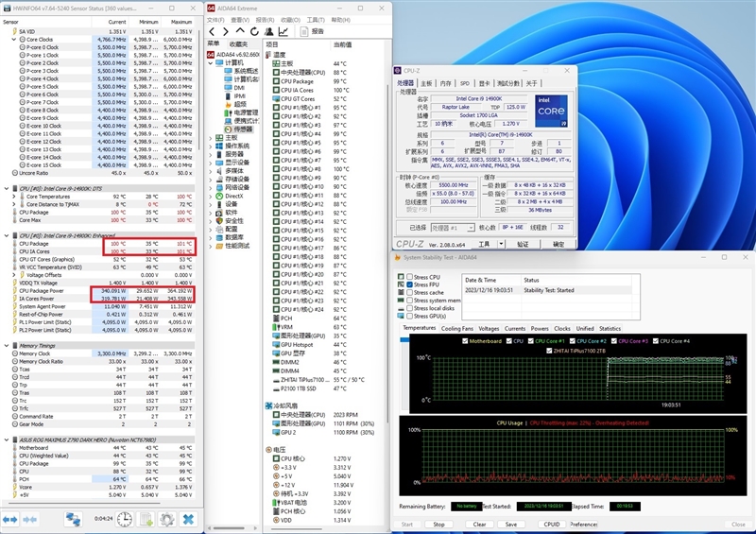The width and height of the screenshot is (756, 534).
Task: Click the Clear button in stability test
Action: [x=479, y=525]
